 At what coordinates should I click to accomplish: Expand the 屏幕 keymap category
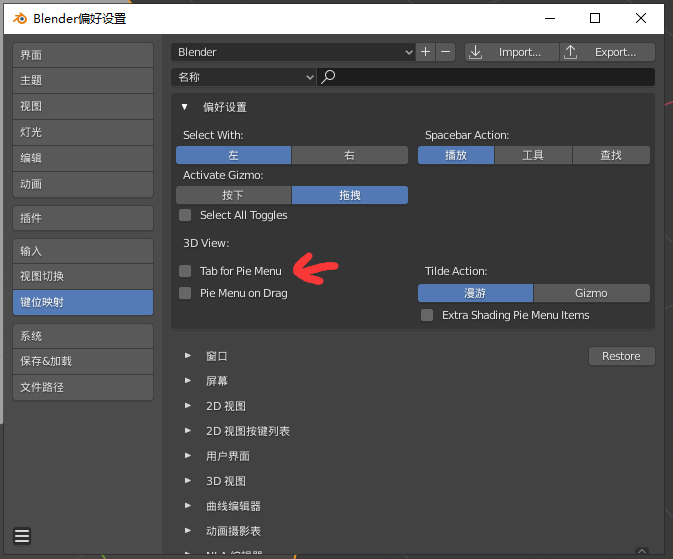tap(188, 380)
